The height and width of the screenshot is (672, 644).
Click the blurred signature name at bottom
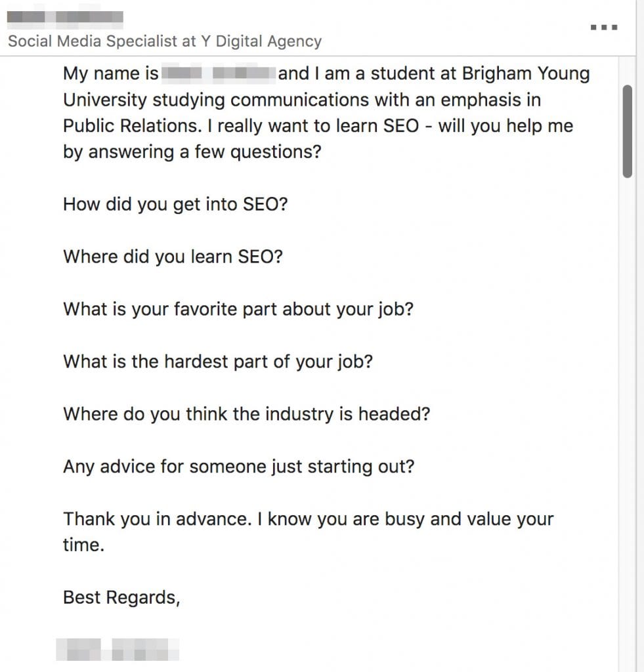[x=118, y=649]
